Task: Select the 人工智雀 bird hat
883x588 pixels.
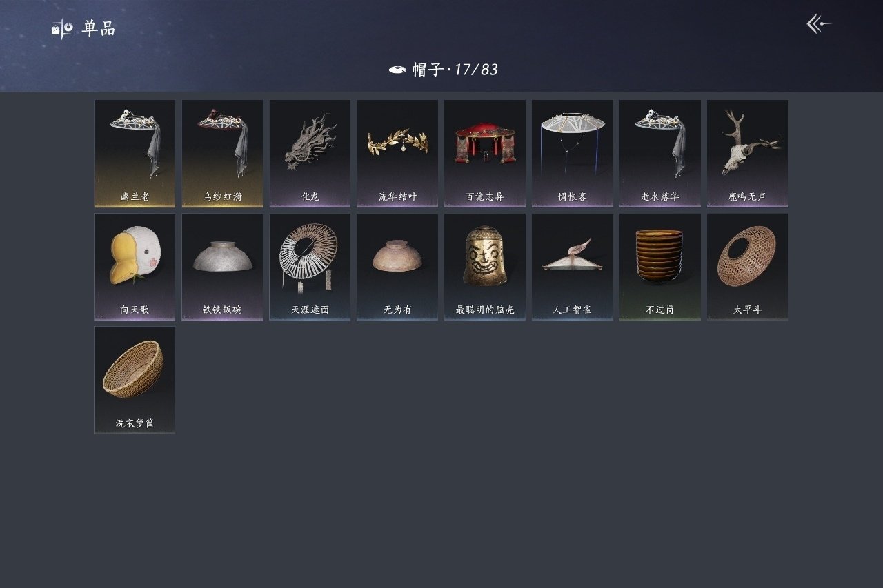Action: click(573, 267)
